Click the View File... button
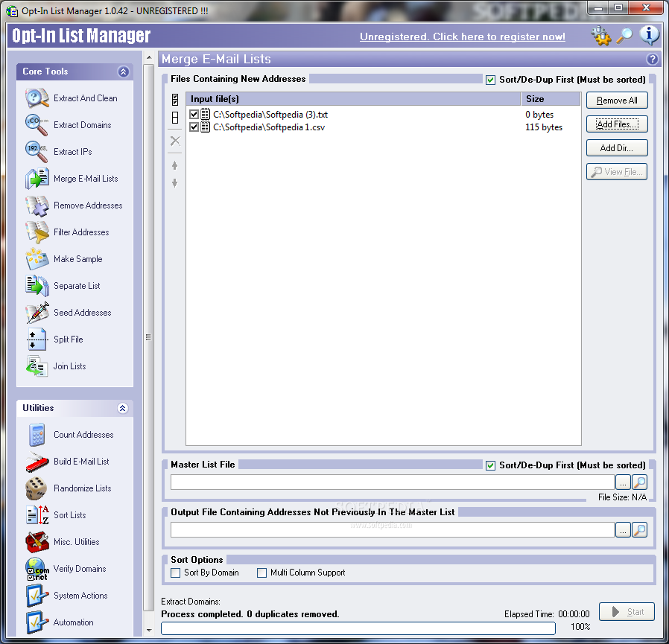669x644 pixels. click(617, 172)
